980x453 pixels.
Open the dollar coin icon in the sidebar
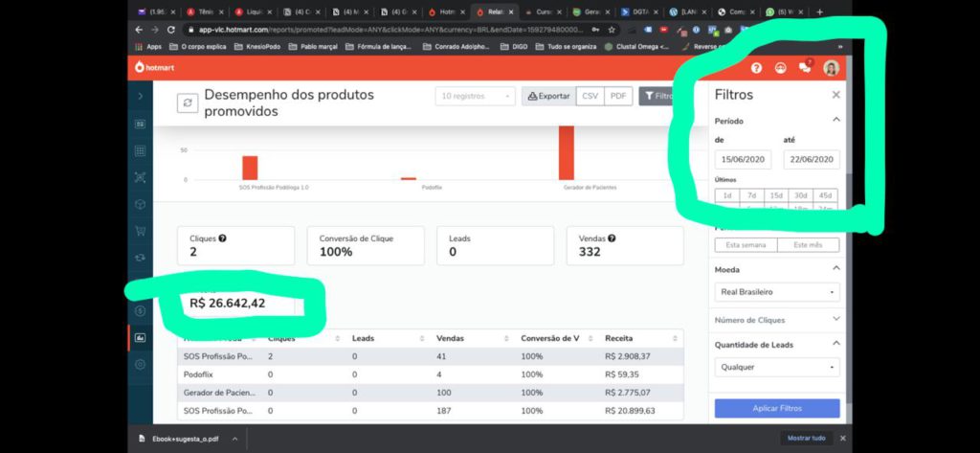pos(140,311)
